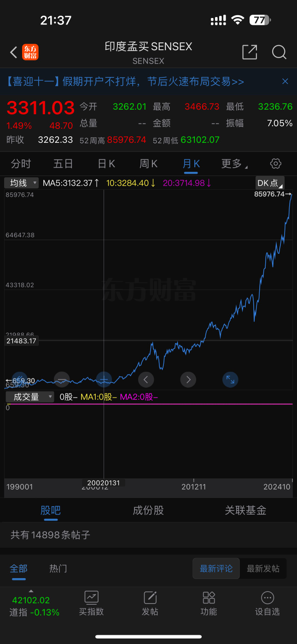Tap the MA 20:3714.98 value
The image size is (297, 644).
(187, 183)
